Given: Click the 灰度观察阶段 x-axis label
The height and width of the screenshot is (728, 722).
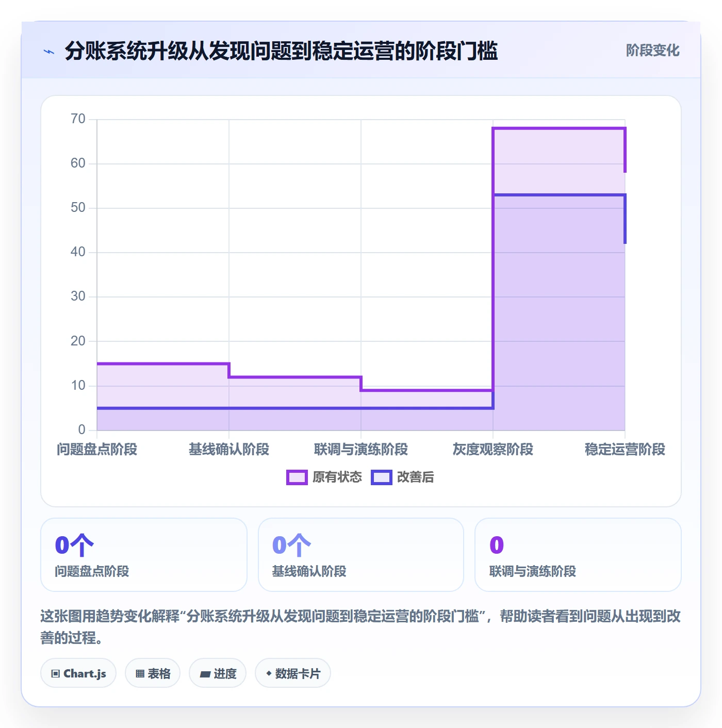Looking at the screenshot, I should point(493,449).
